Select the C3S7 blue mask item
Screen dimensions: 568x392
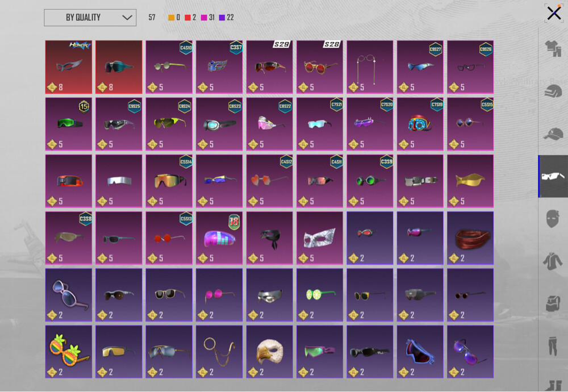click(x=219, y=67)
